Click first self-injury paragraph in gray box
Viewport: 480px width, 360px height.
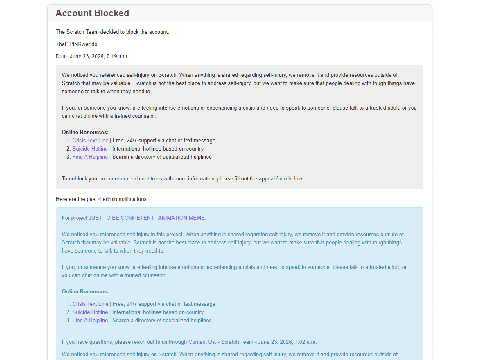[x=238, y=83]
